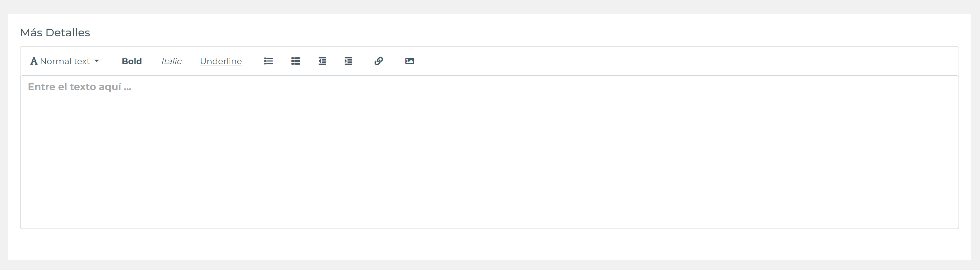Click the 'Entre el texto aquí' placeholder
Viewport: 980px width, 270px height.
tap(80, 87)
